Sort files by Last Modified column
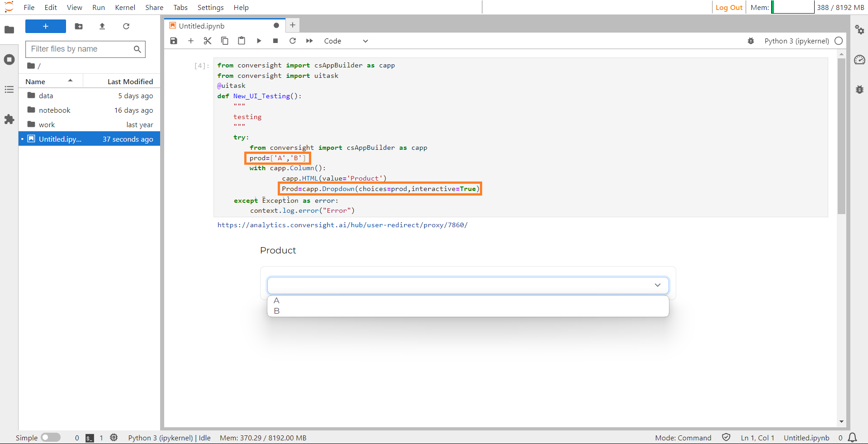The image size is (868, 444). pos(122,81)
